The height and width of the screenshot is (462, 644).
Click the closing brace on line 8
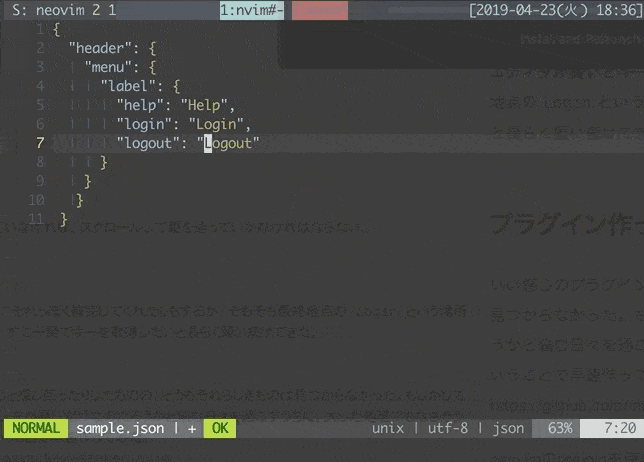104,162
